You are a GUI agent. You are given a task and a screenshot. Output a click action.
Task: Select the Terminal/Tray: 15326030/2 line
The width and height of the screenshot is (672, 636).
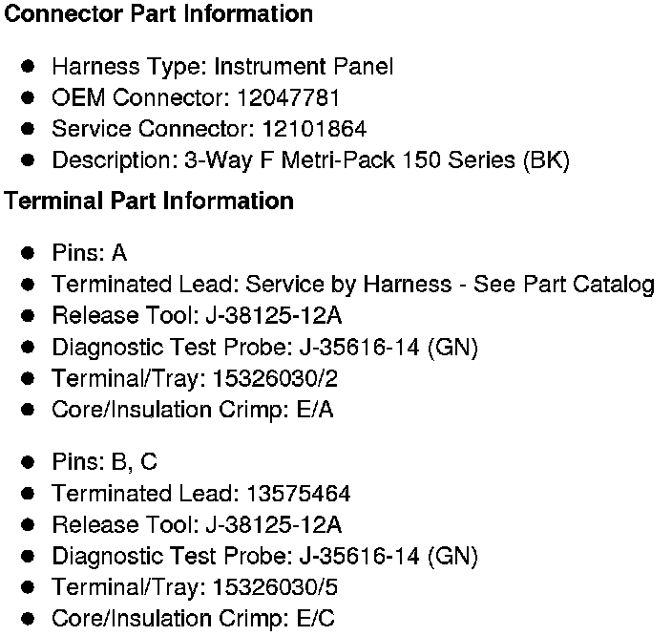pyautogui.click(x=195, y=378)
